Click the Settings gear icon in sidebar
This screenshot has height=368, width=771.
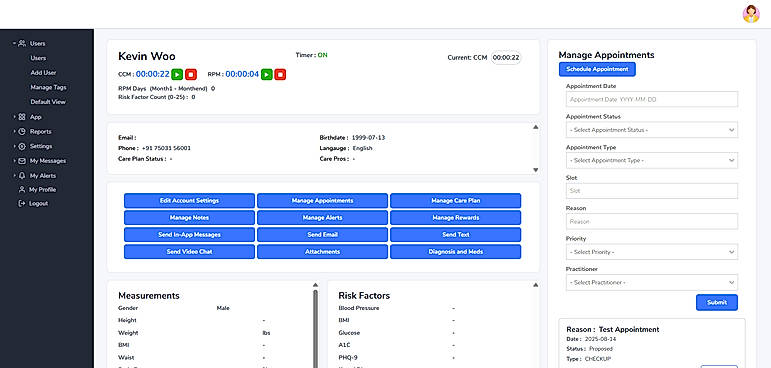pyautogui.click(x=22, y=146)
